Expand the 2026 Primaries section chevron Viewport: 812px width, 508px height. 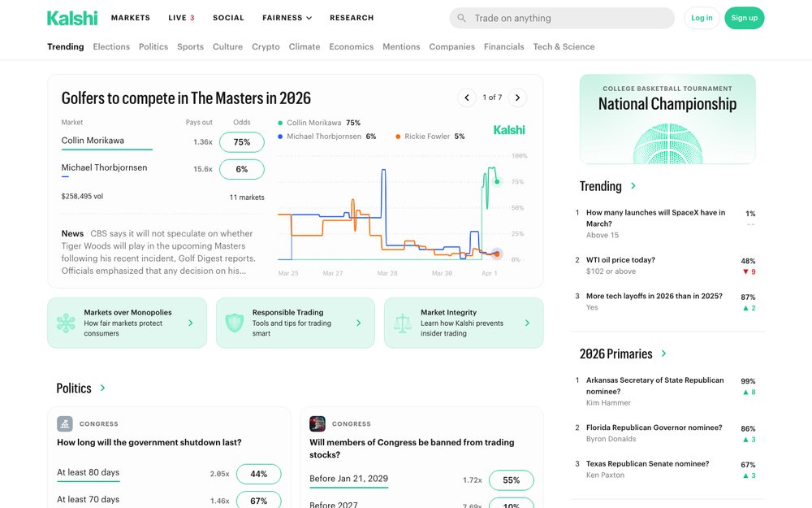(x=664, y=354)
